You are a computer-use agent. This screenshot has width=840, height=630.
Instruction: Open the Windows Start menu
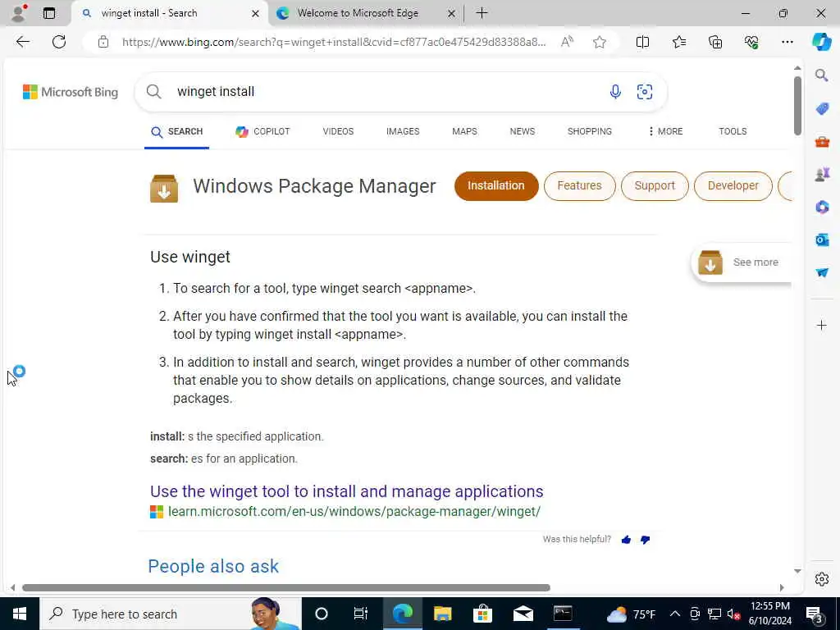click(20, 614)
